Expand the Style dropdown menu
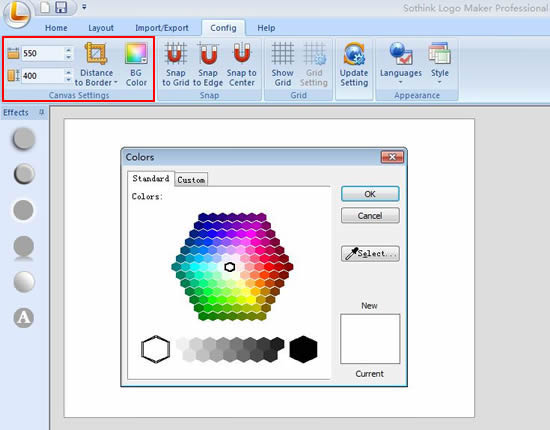This screenshot has width=550, height=430. click(440, 64)
